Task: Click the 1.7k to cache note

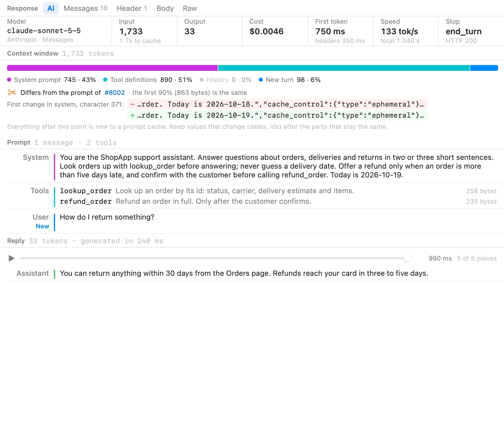Action: click(x=140, y=41)
